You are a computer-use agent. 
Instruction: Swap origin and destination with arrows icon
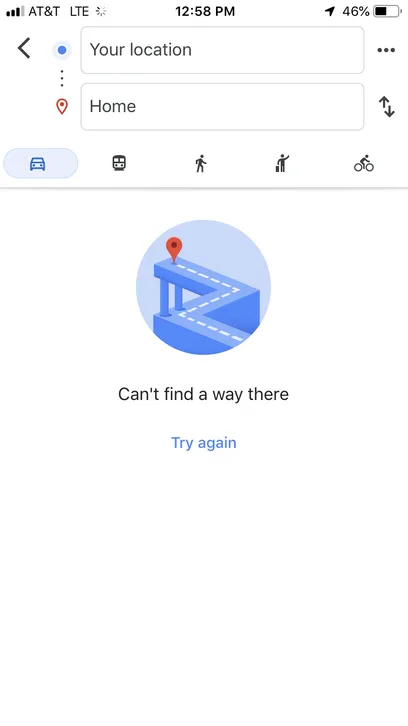click(387, 106)
